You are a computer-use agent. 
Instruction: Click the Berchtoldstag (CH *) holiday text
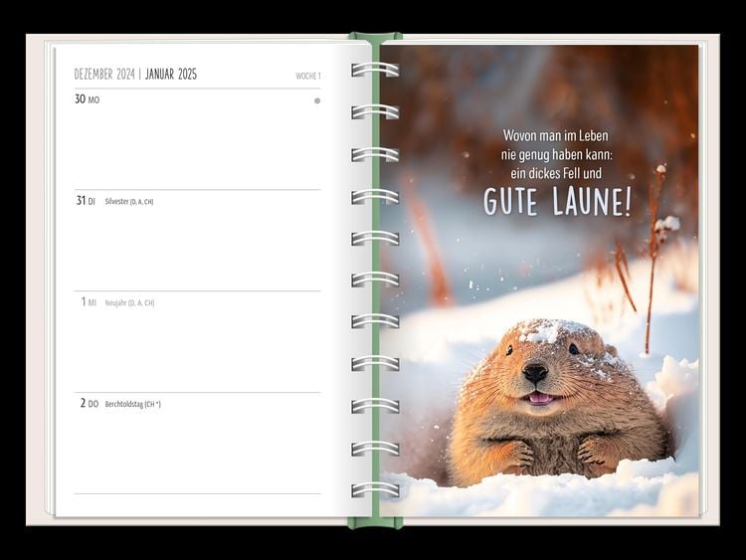(132, 405)
